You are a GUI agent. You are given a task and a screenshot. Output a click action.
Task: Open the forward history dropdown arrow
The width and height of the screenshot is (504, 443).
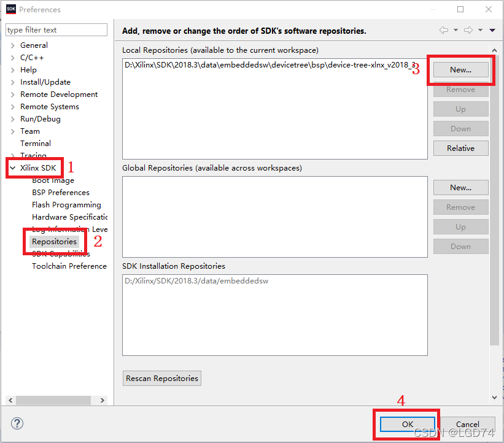click(480, 30)
